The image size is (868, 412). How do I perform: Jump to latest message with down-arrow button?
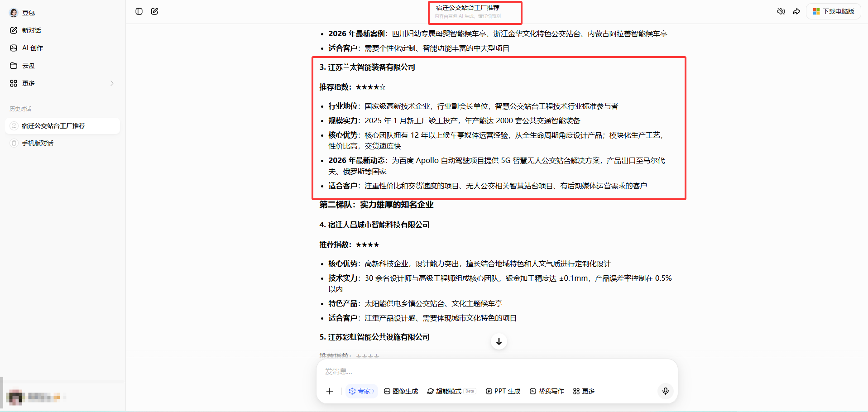tap(499, 341)
